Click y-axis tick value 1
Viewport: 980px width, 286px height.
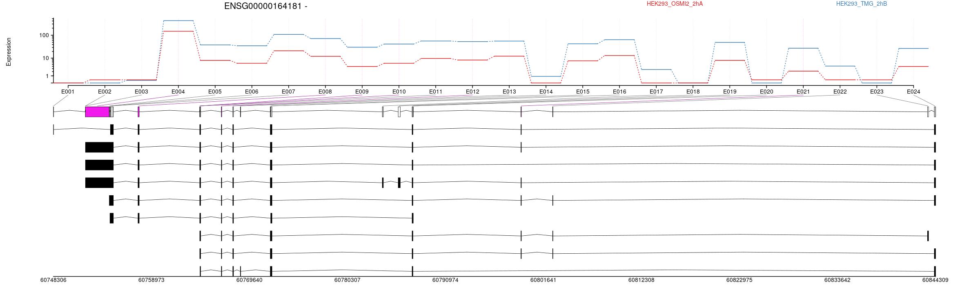point(47,76)
